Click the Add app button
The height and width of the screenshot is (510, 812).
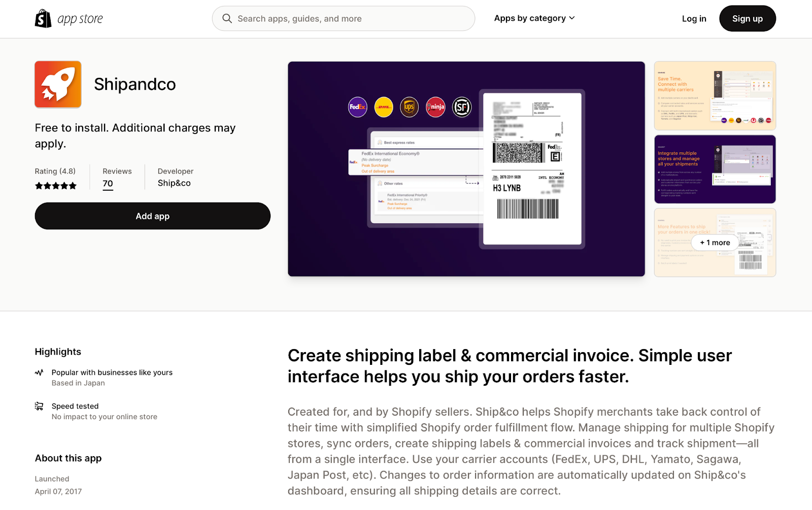153,216
